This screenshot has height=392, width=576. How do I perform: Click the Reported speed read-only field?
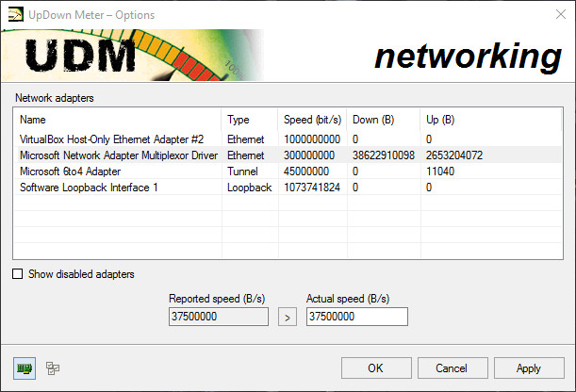pyautogui.click(x=219, y=317)
